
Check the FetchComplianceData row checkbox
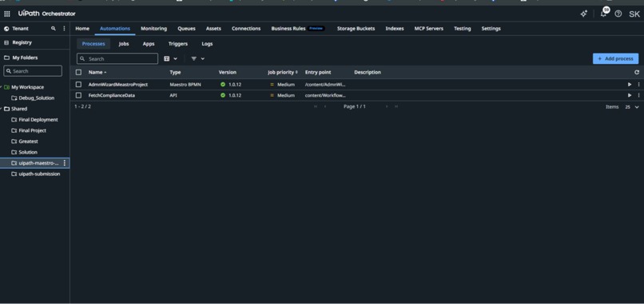(78, 95)
